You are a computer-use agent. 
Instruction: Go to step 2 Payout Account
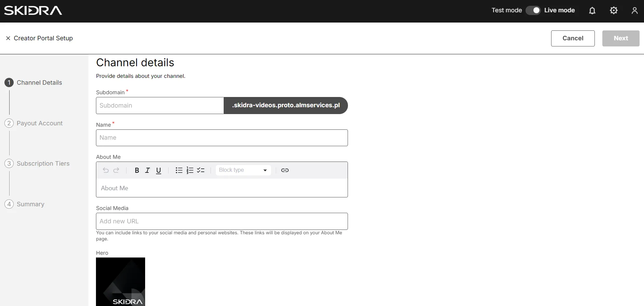(x=33, y=123)
